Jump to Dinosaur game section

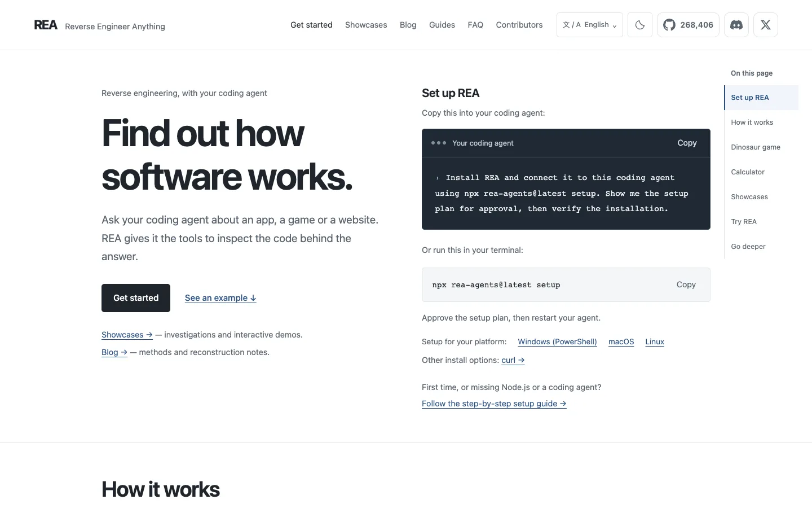761,147
